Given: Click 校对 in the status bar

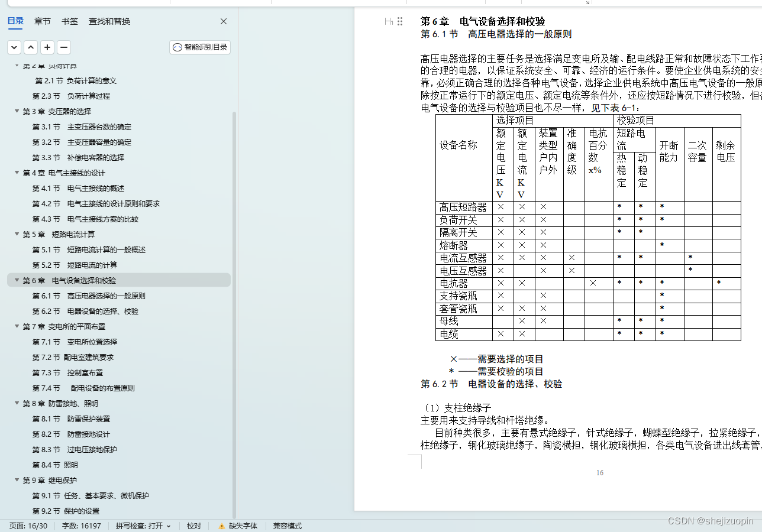Looking at the screenshot, I should (x=194, y=525).
